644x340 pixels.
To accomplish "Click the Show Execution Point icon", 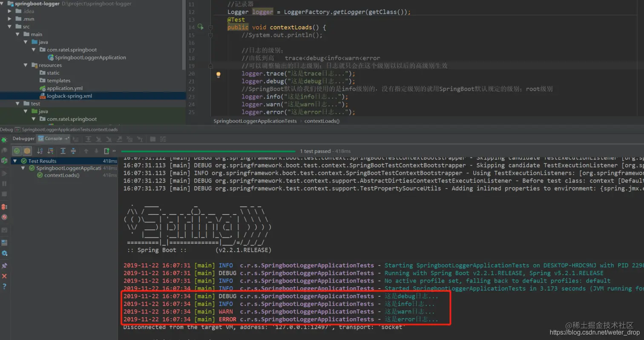I will pos(75,139).
